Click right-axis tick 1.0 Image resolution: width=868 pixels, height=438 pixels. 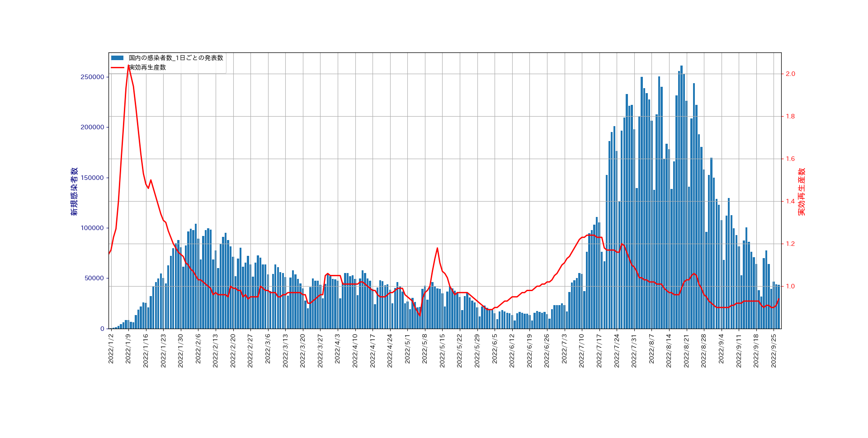coord(790,286)
